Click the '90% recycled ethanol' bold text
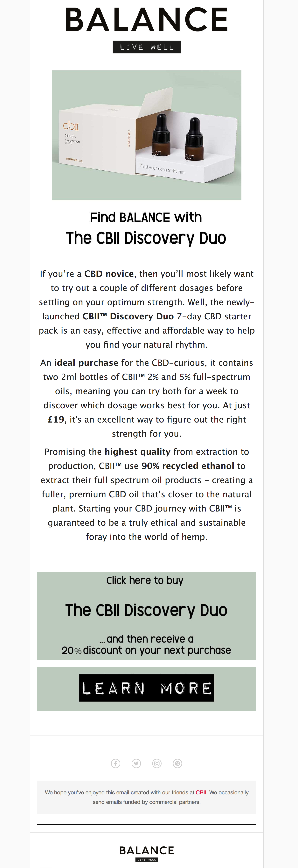The height and width of the screenshot is (868, 298). pyautogui.click(x=188, y=466)
